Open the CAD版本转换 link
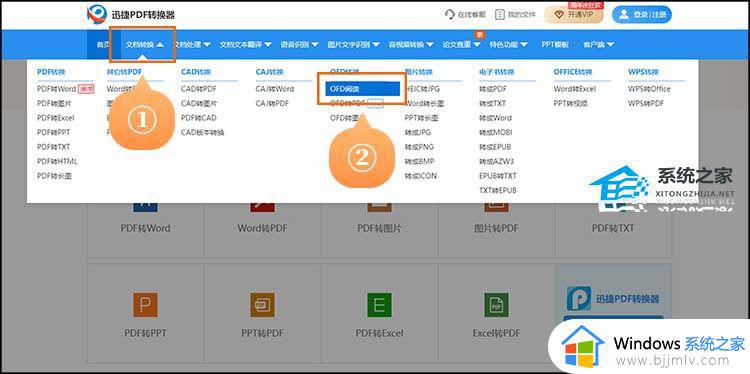The width and height of the screenshot is (750, 374). [x=202, y=132]
